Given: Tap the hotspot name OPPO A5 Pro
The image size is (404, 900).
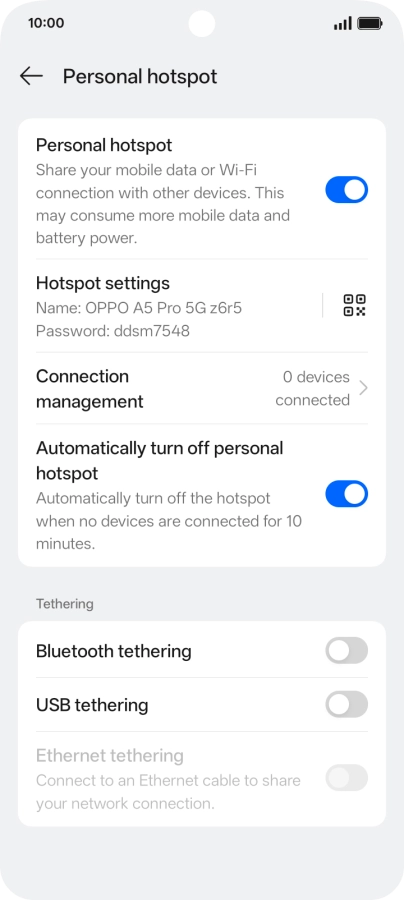Looking at the screenshot, I should (x=139, y=308).
